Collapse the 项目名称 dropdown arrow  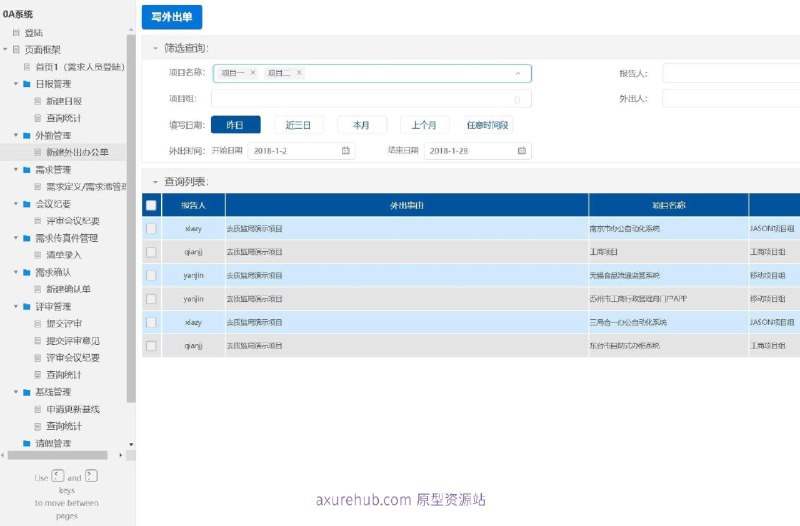(518, 73)
